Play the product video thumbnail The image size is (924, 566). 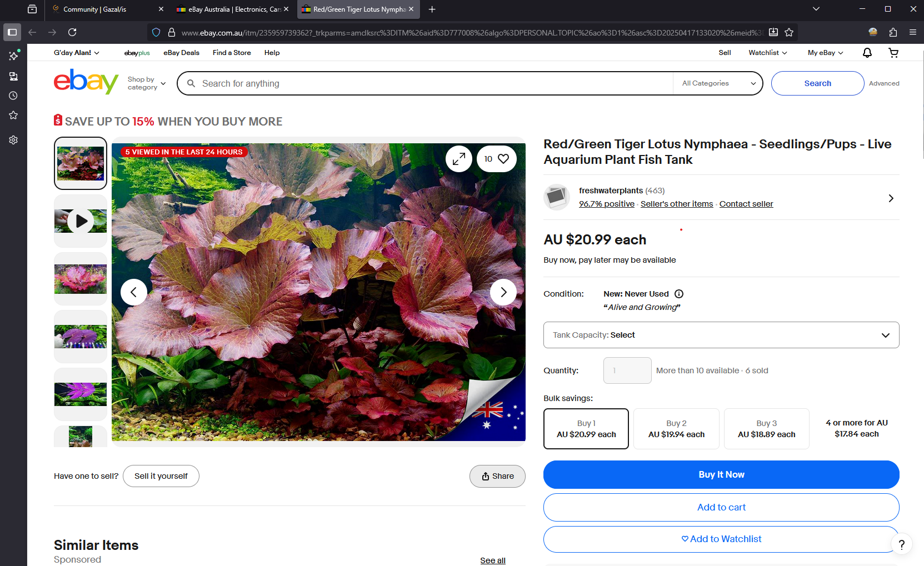point(81,221)
